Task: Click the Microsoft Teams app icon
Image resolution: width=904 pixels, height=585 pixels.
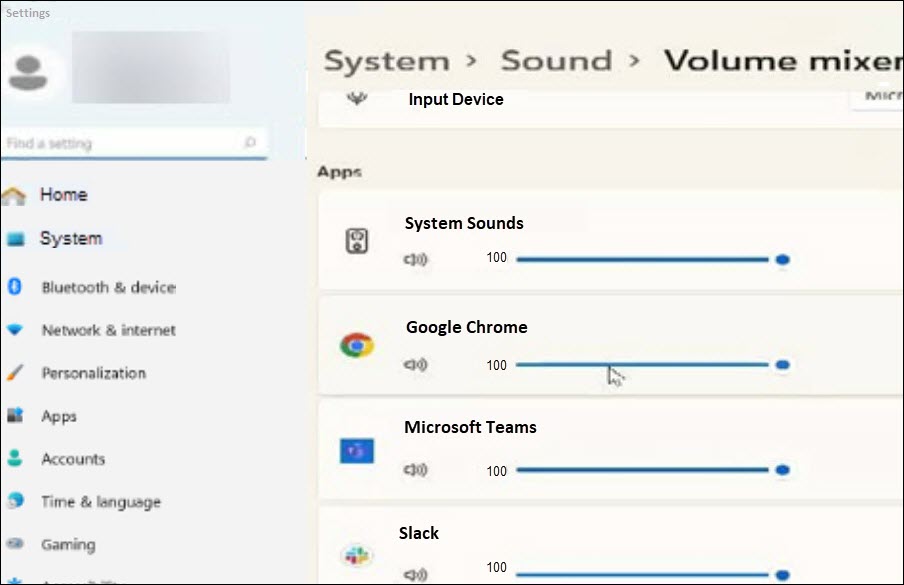Action: pos(357,452)
